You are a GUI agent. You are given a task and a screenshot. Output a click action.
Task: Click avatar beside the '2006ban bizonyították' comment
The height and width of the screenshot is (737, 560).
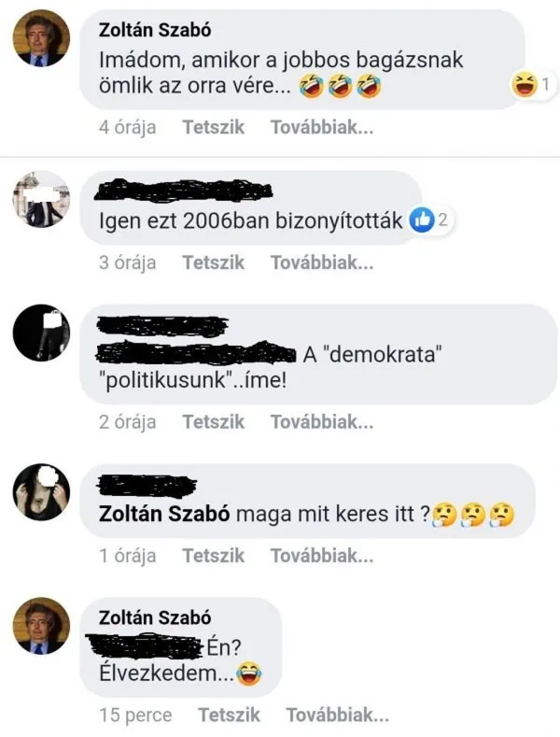(x=41, y=199)
